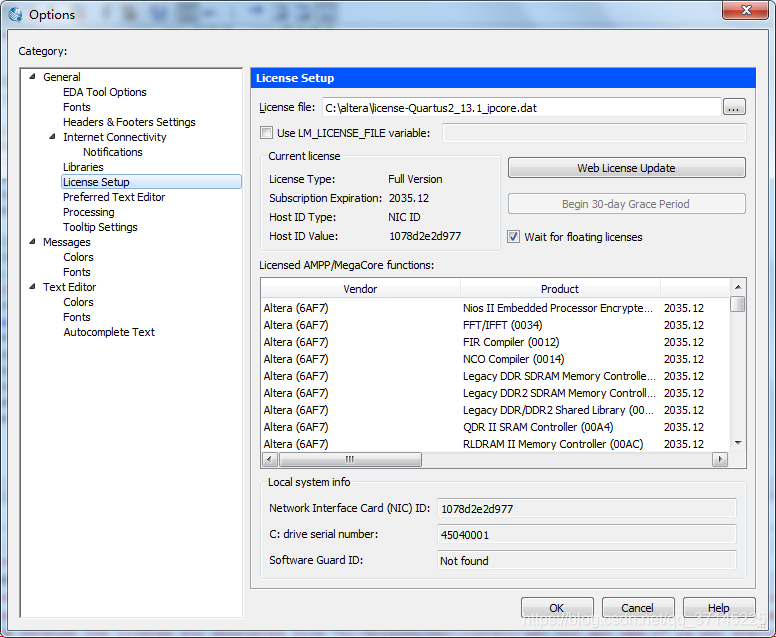Image resolution: width=776 pixels, height=638 pixels.
Task: Confirm settings with OK button
Action: 557,607
